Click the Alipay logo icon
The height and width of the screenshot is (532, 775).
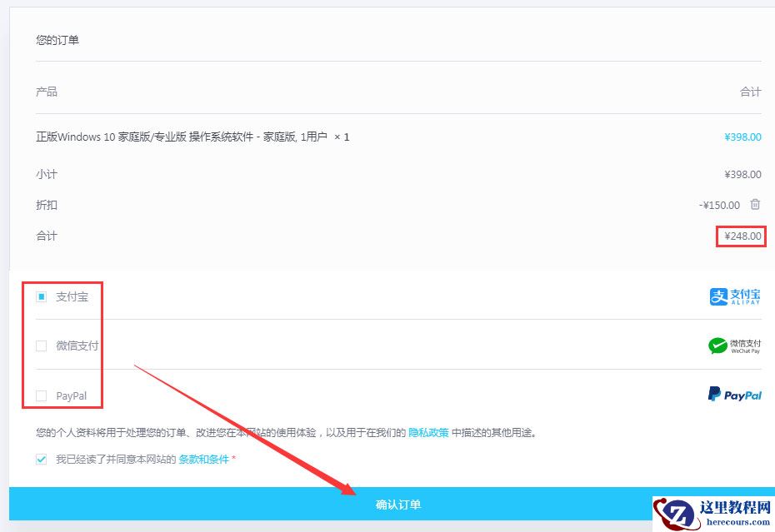tap(736, 296)
